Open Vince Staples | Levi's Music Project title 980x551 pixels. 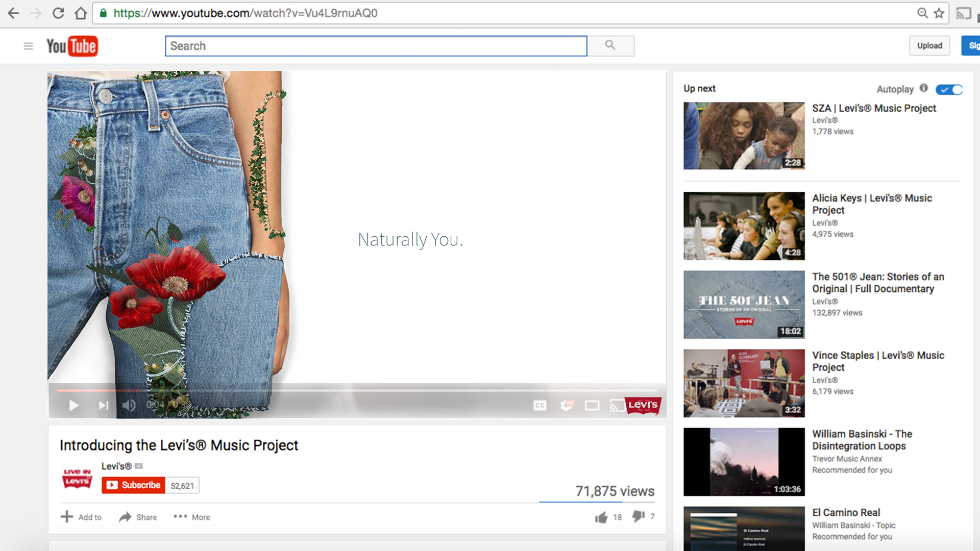(x=878, y=361)
